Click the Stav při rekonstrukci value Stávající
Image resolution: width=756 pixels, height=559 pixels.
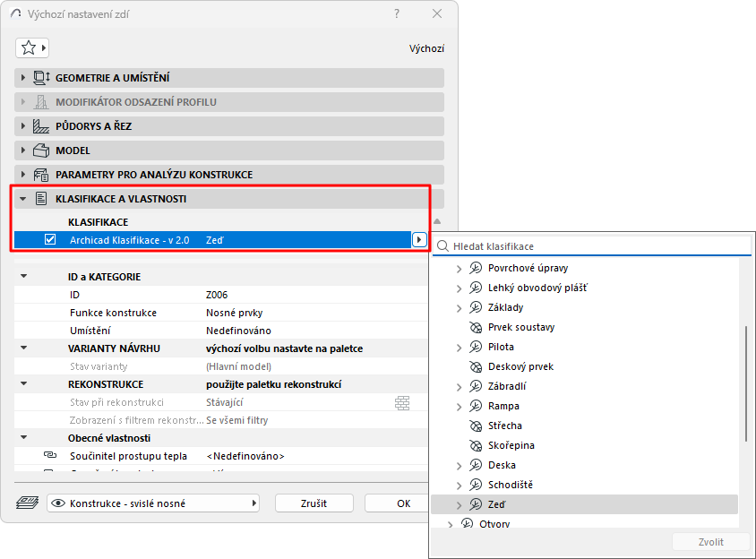click(x=225, y=402)
